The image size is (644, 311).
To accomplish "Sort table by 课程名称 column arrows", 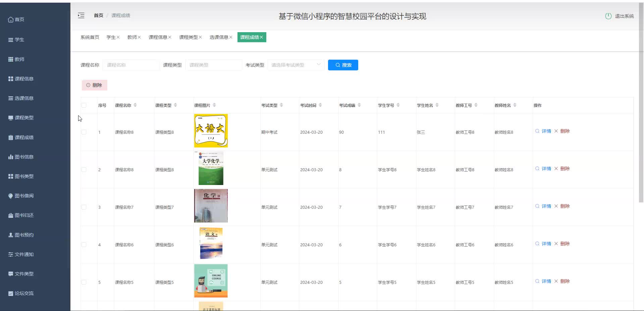I will (x=135, y=105).
